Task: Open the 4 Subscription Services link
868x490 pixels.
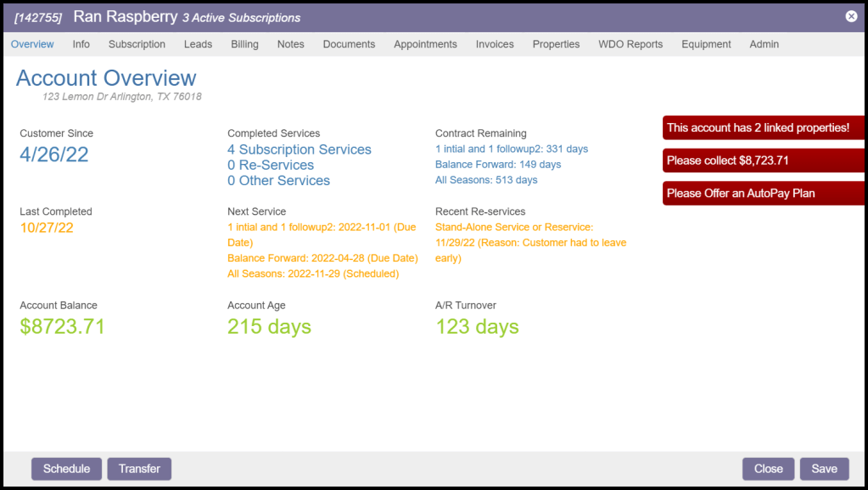Action: coord(300,149)
